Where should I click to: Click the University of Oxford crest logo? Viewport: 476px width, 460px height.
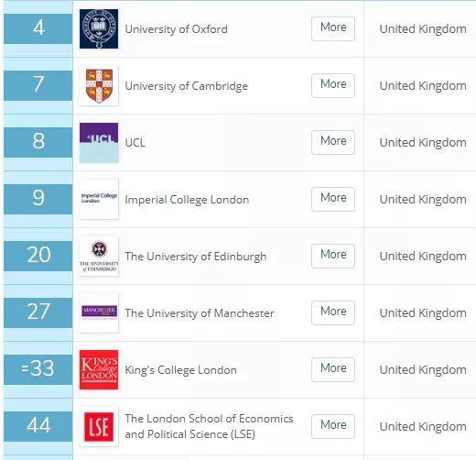(x=99, y=28)
